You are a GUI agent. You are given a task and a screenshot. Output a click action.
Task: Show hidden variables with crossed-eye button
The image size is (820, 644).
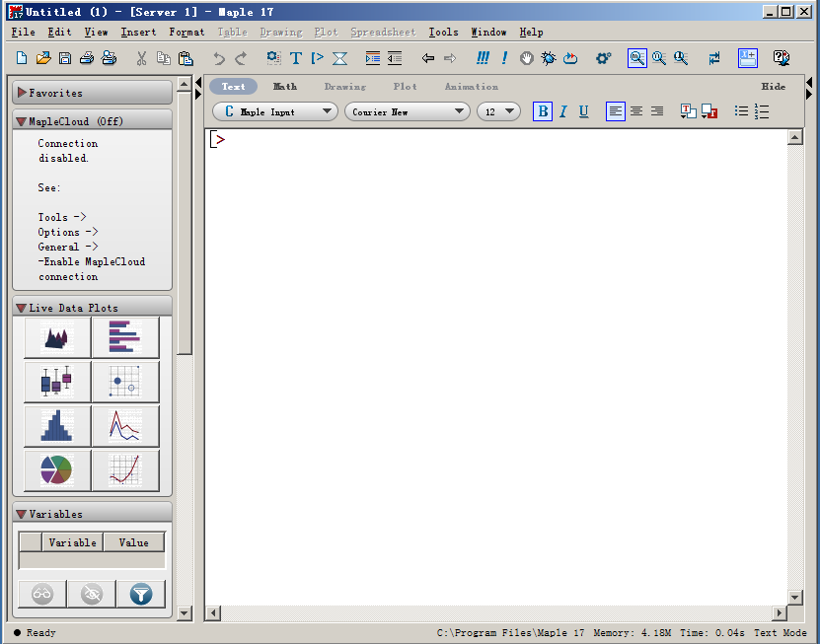coord(92,594)
